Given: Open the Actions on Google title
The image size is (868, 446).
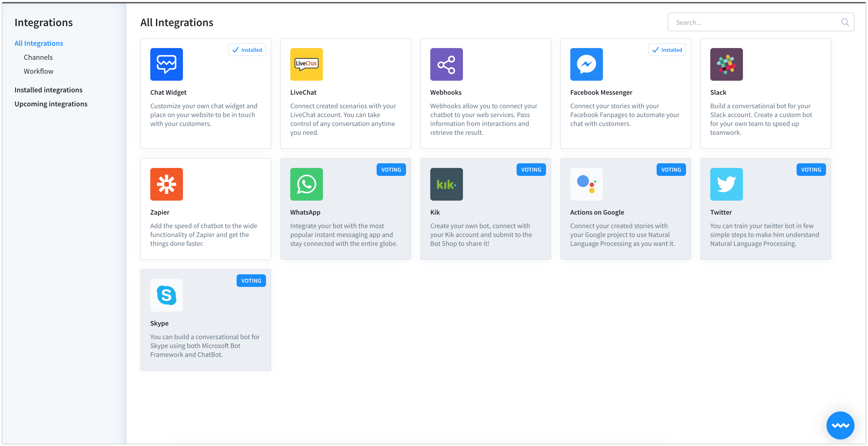Looking at the screenshot, I should click(597, 212).
